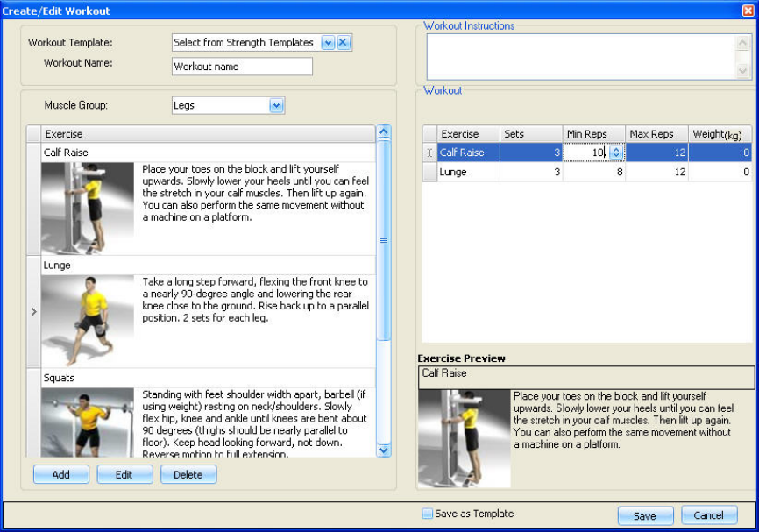Viewport: 759px width, 532px height.
Task: Click the Legs text in the Muscle Group combo box
Action: tap(184, 105)
